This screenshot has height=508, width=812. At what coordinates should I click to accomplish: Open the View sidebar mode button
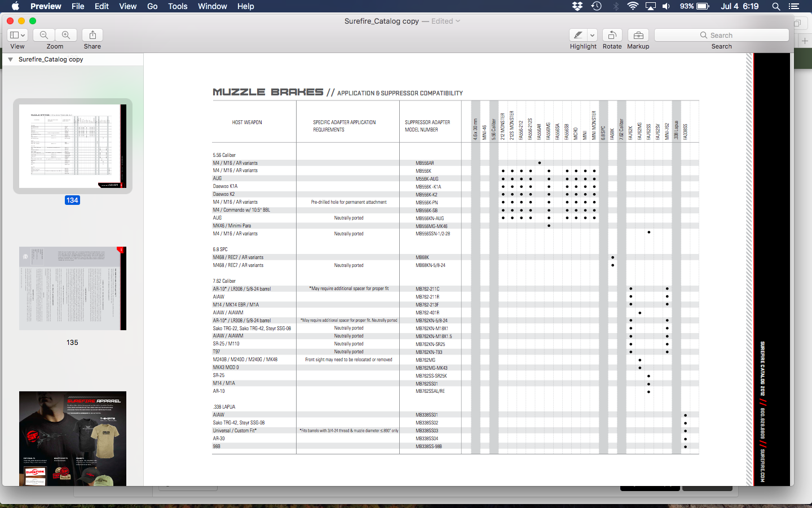pos(17,35)
